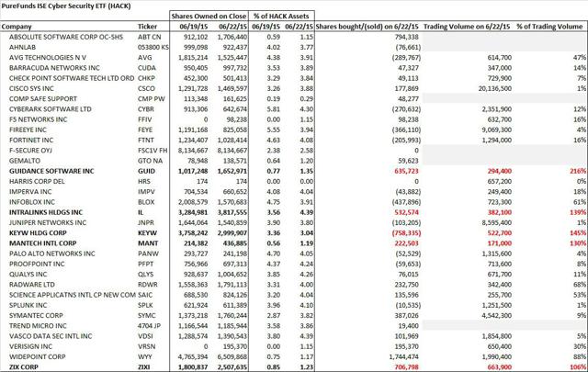The image size is (588, 372).
Task: Select the 'Ticker' column header
Action: click(147, 27)
